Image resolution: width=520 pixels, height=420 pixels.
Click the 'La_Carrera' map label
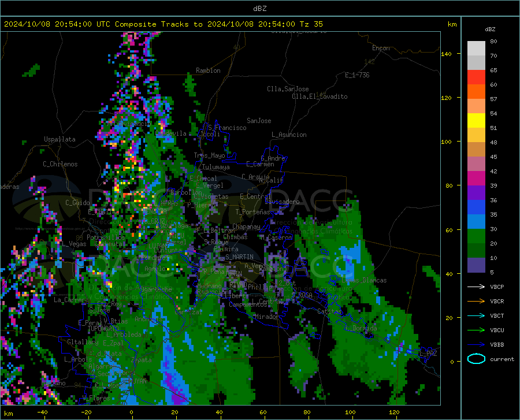[71, 300]
